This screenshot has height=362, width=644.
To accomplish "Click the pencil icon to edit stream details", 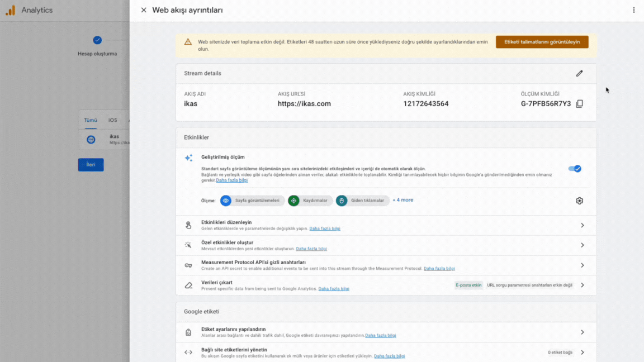I will (x=579, y=73).
